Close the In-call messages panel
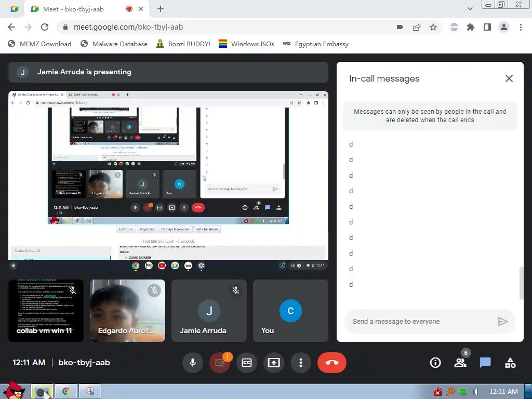 point(509,79)
